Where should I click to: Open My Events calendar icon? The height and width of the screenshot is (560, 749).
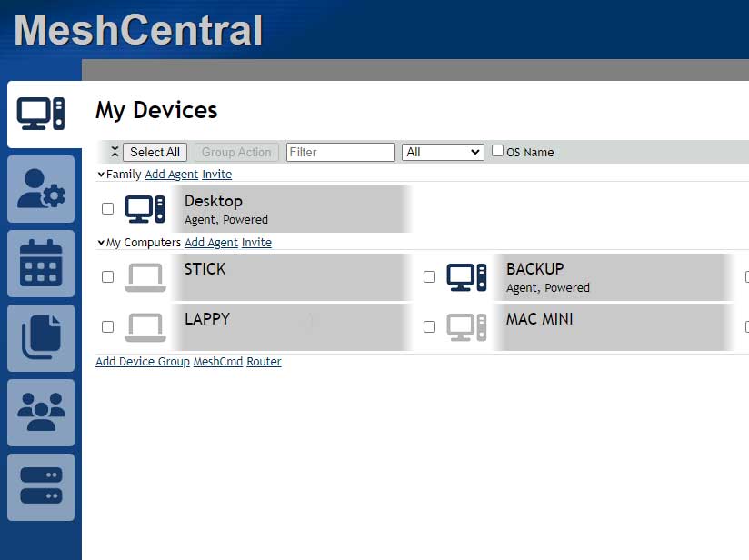coord(41,264)
